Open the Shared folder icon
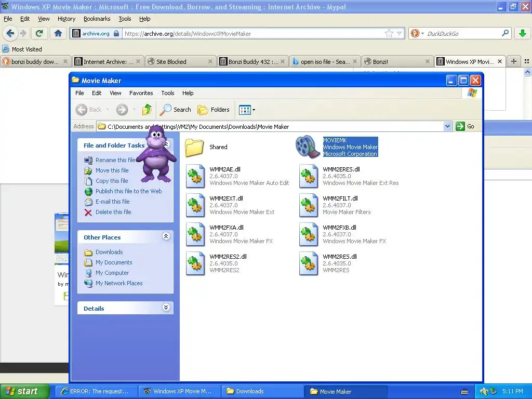Viewport: 532px width, 399px height. [x=195, y=147]
